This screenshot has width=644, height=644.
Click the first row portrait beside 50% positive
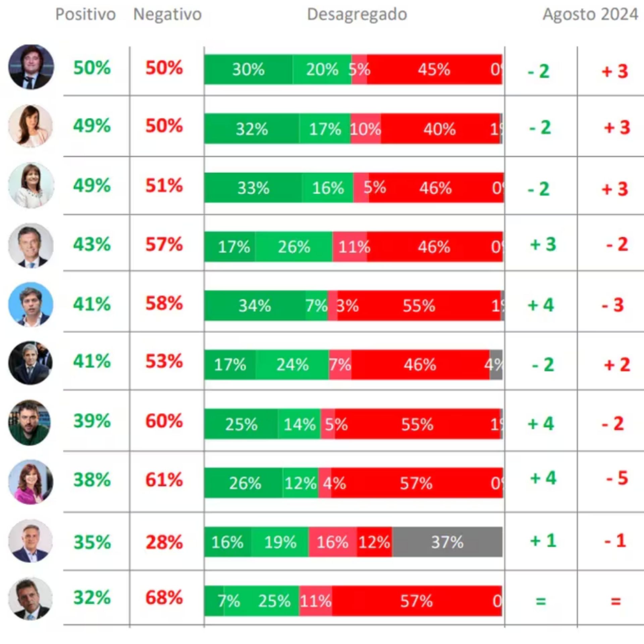(x=31, y=67)
